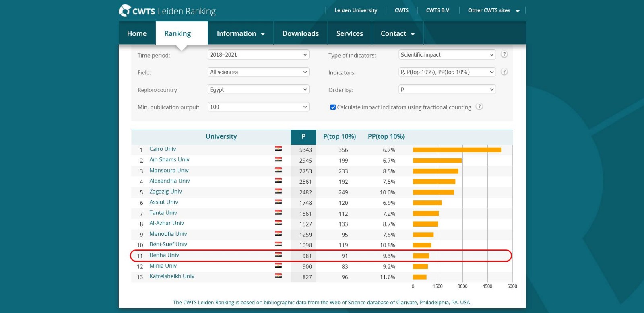Click help icon next to fractional counting
644x313 pixels.
pyautogui.click(x=479, y=107)
